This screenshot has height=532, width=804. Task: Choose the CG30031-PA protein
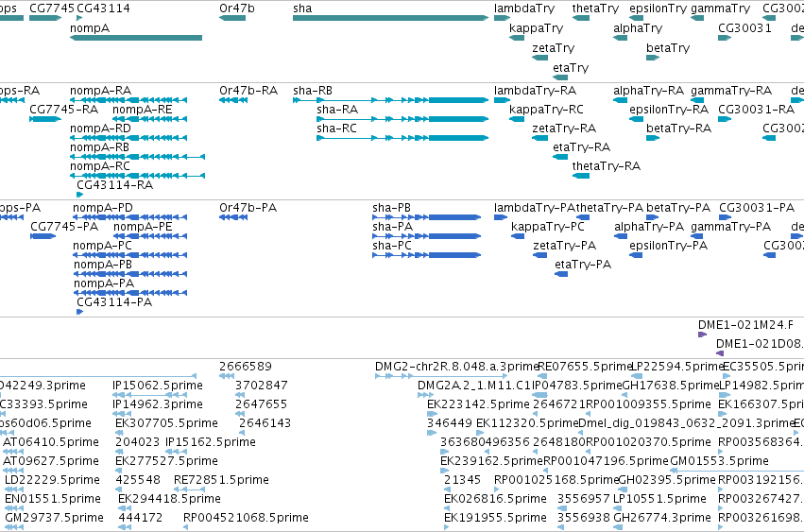(725, 217)
